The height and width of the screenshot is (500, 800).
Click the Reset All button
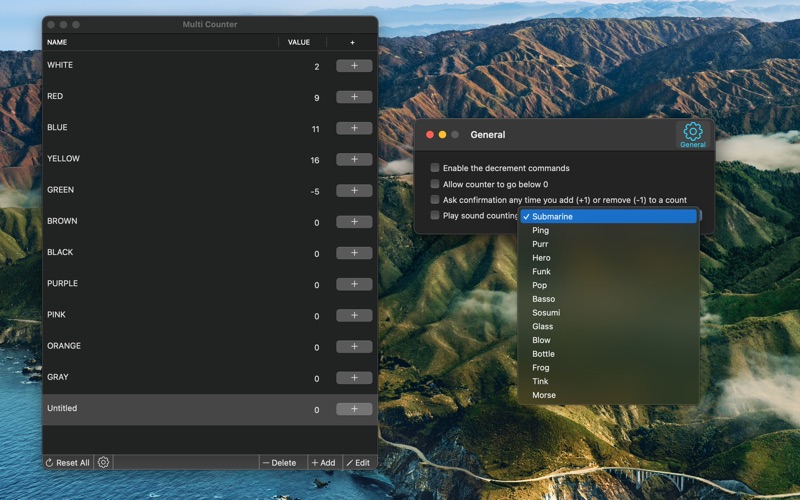[x=67, y=463]
